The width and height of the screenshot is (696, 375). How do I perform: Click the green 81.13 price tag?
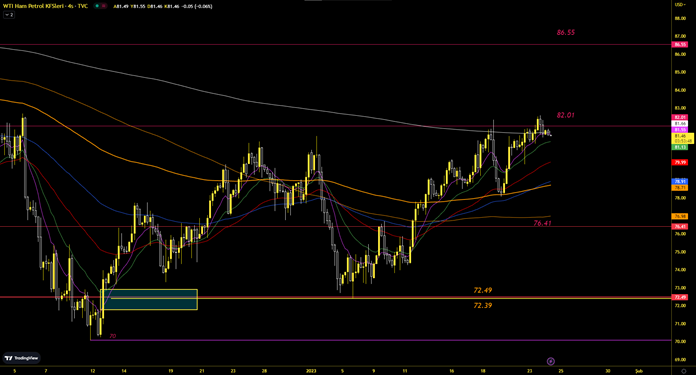[x=680, y=147]
